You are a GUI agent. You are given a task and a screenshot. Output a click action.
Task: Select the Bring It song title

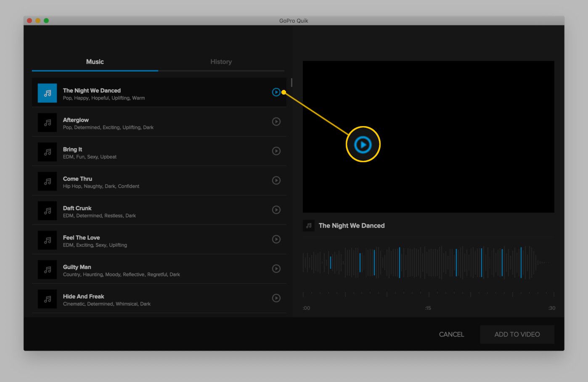(x=72, y=149)
